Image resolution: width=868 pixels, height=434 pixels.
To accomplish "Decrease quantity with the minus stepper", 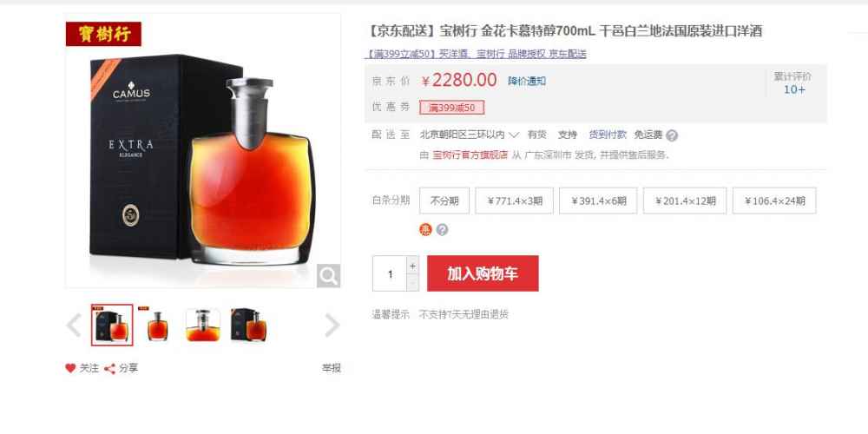I will (x=412, y=282).
